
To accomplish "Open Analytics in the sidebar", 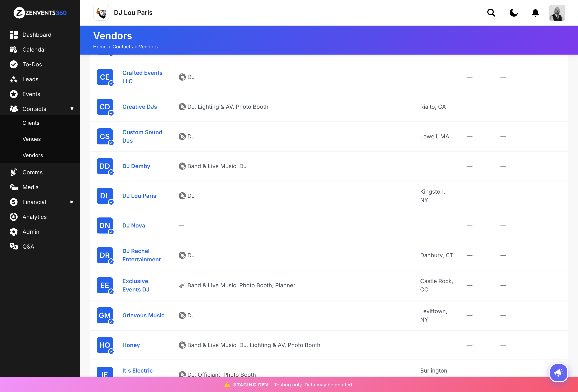I will click(35, 217).
